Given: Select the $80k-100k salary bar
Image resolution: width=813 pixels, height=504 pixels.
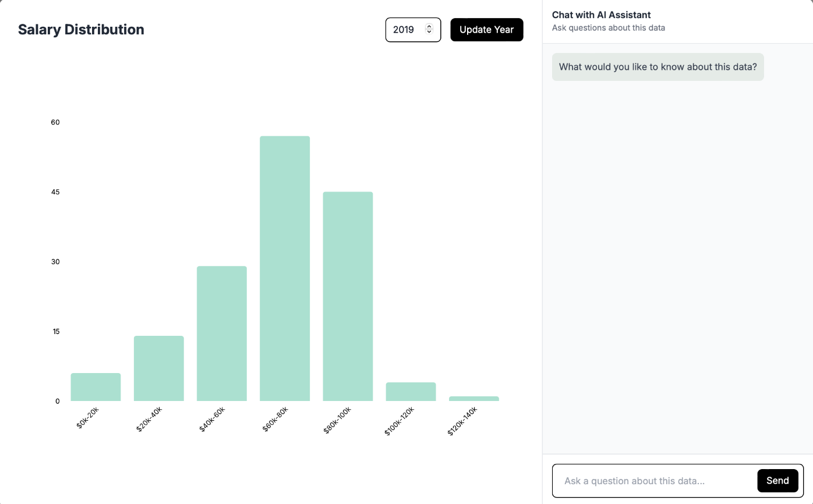Looking at the screenshot, I should tap(348, 296).
